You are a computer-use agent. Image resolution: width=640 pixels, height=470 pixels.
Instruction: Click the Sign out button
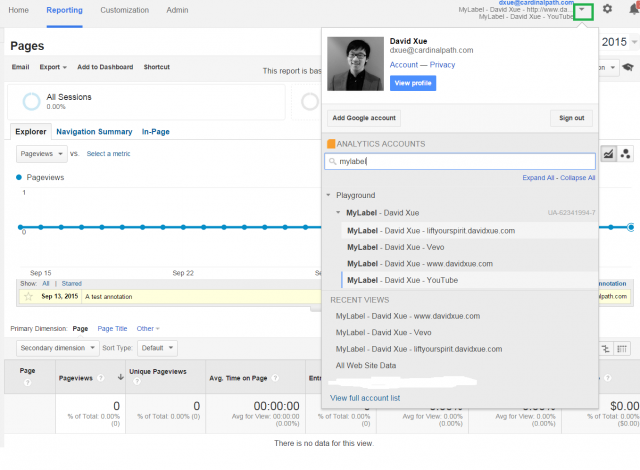[571, 118]
